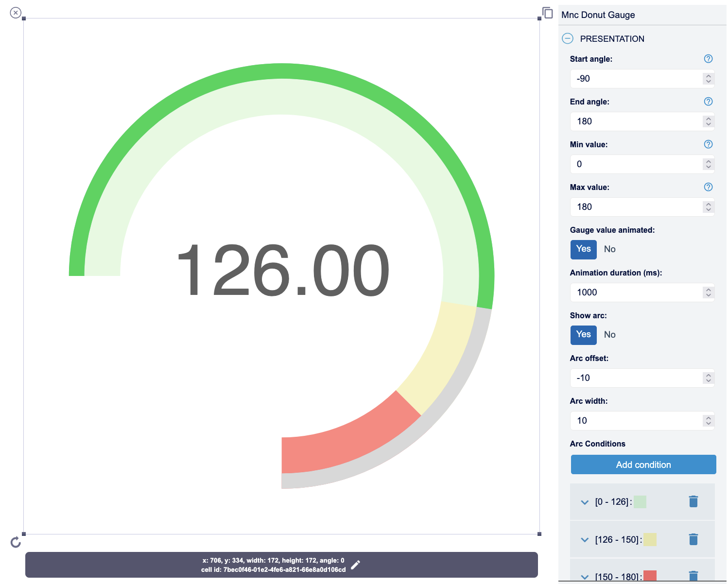Click the close X icon at top-left
This screenshot has width=728, height=584.
point(16,13)
